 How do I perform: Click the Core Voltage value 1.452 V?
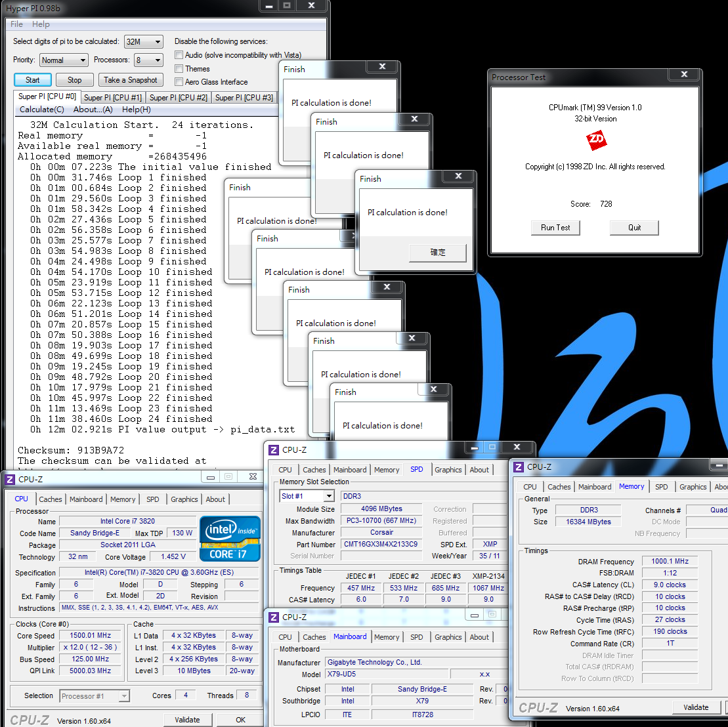point(173,557)
